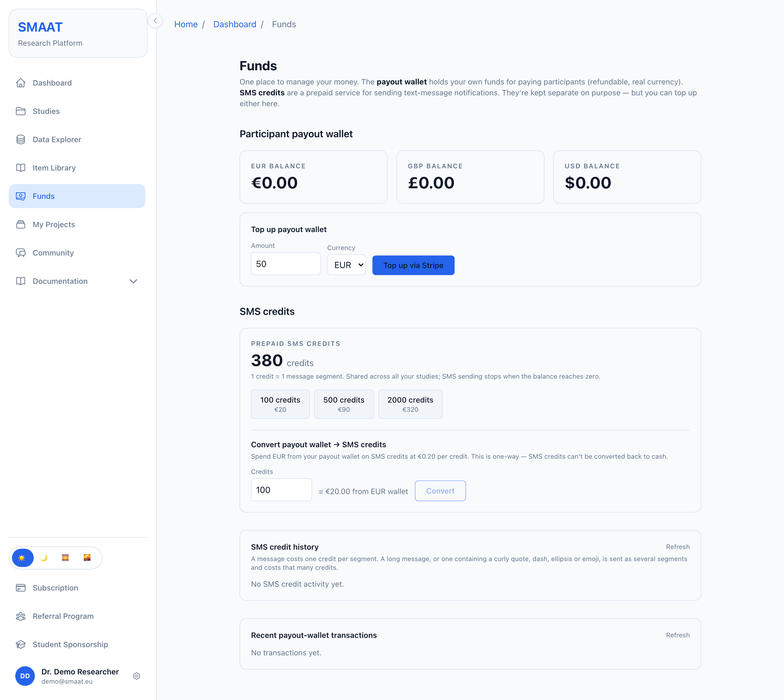Open account settings gear icon
This screenshot has width=784, height=700.
tap(136, 676)
